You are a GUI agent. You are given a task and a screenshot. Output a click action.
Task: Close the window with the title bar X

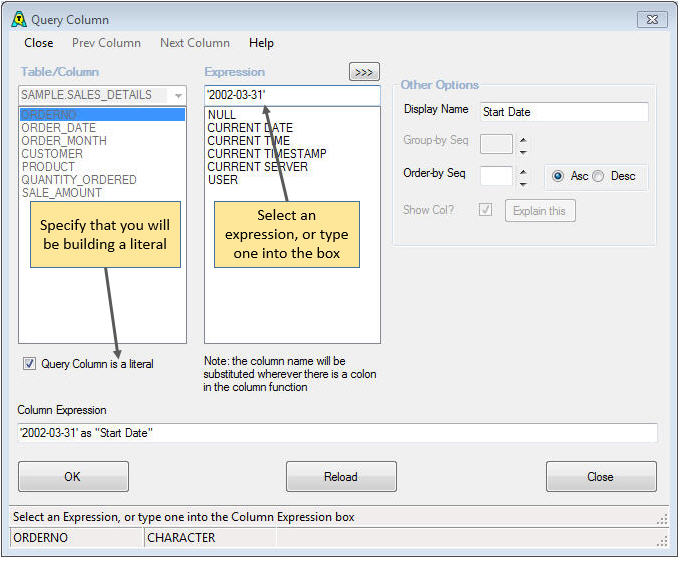[652, 20]
